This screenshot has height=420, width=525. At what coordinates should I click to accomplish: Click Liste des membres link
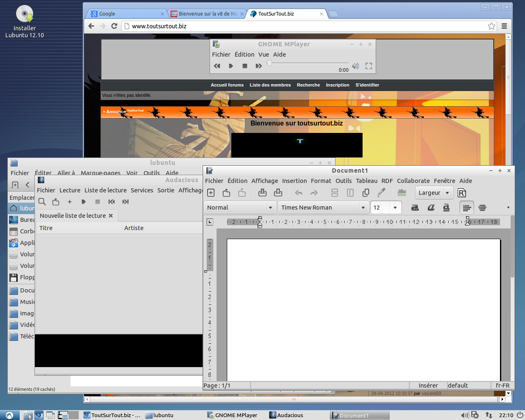(x=270, y=85)
